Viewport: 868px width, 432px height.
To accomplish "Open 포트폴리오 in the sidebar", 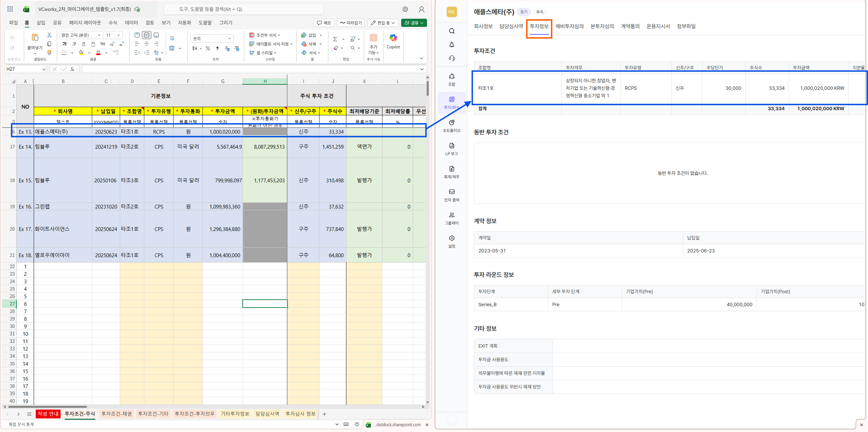I will pyautogui.click(x=452, y=125).
